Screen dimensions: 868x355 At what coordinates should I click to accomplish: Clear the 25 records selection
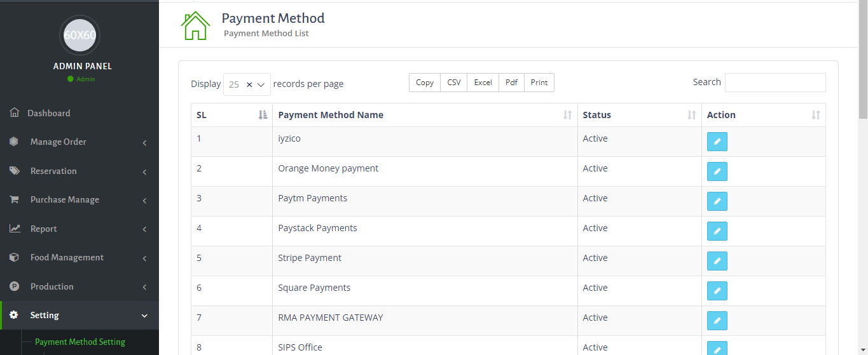click(249, 84)
